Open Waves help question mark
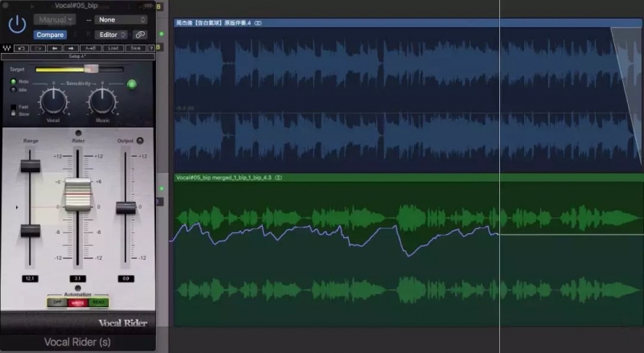The image size is (644, 353). click(x=151, y=48)
